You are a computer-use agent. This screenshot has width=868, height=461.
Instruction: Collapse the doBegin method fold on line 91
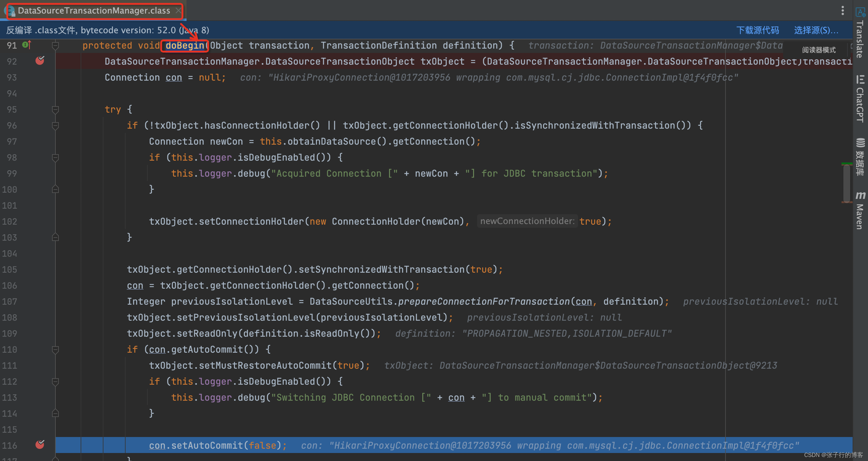[56, 46]
